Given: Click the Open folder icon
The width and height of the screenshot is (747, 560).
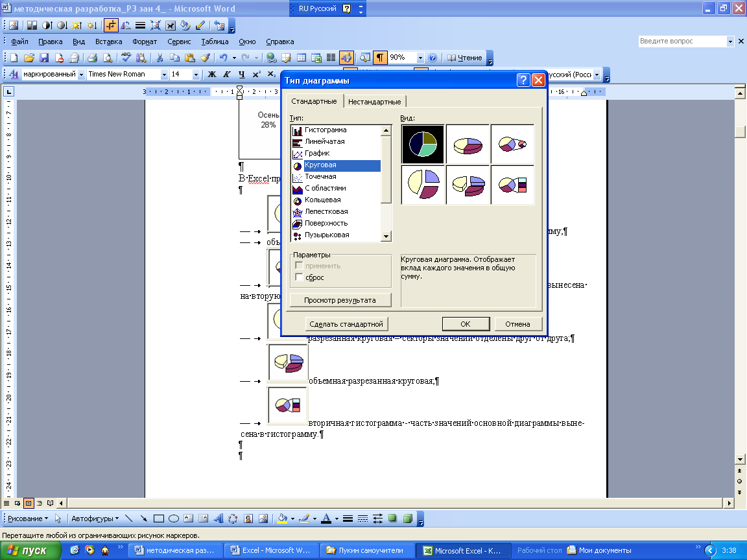Looking at the screenshot, I should coord(29,58).
